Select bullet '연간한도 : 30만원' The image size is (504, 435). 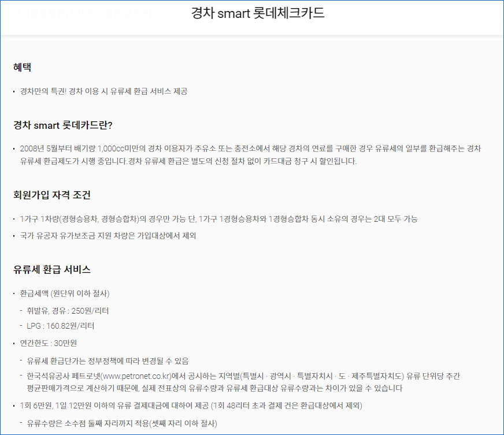coord(49,343)
